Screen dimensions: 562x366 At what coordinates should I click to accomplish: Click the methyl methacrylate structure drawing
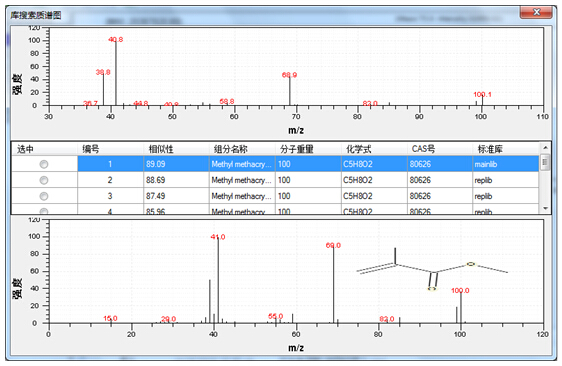coord(432,269)
